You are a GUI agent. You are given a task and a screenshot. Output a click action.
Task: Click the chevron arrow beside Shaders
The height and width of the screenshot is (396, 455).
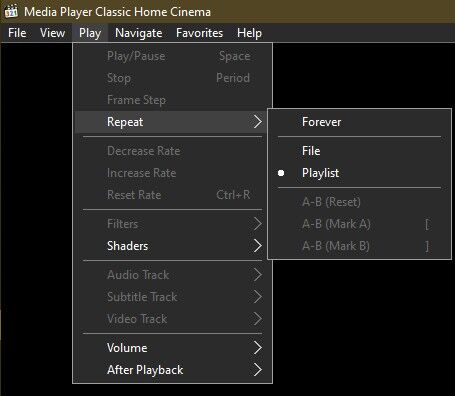258,246
